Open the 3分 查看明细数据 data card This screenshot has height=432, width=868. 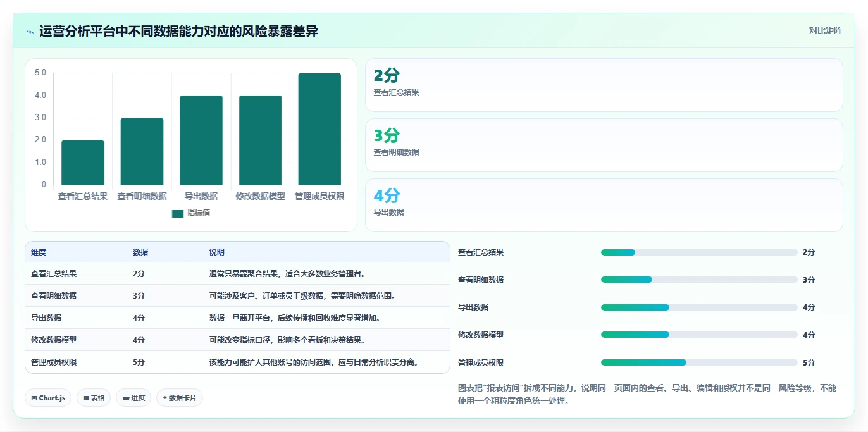tap(604, 145)
